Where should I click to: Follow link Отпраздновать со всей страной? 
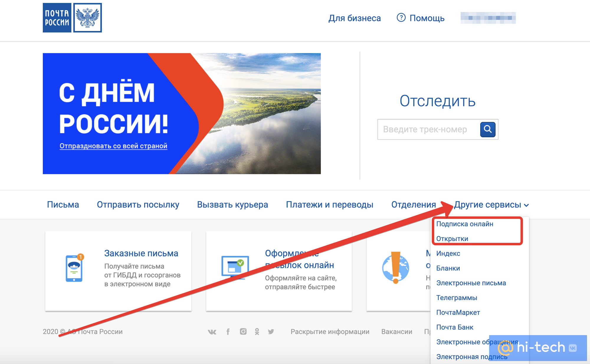click(113, 146)
